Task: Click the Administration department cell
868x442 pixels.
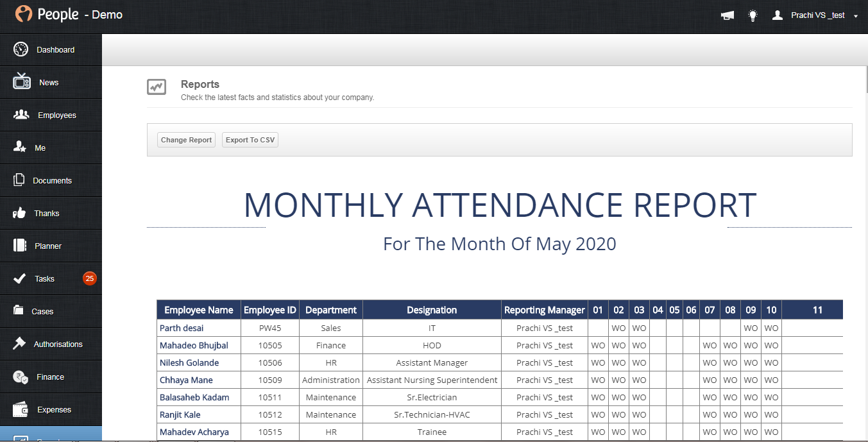Action: (331, 380)
